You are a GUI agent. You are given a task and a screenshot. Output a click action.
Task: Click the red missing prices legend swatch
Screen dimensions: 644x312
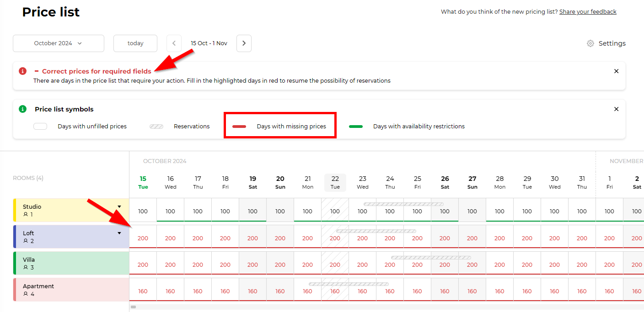[x=239, y=127]
